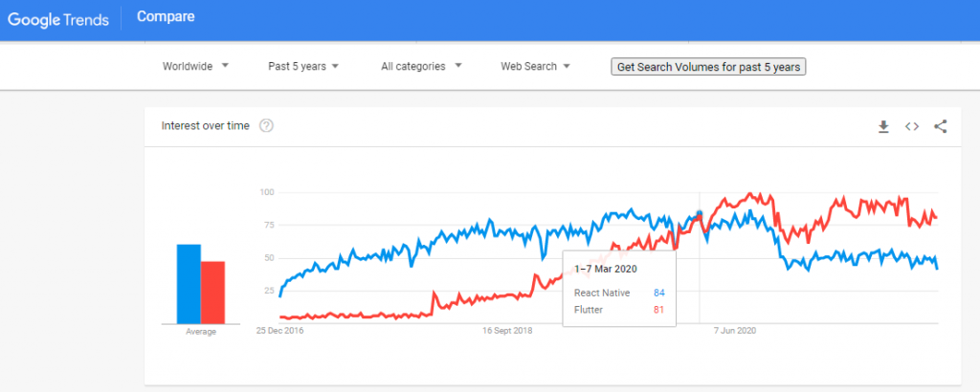Click the download chart data icon
The image size is (980, 392).
tap(883, 127)
